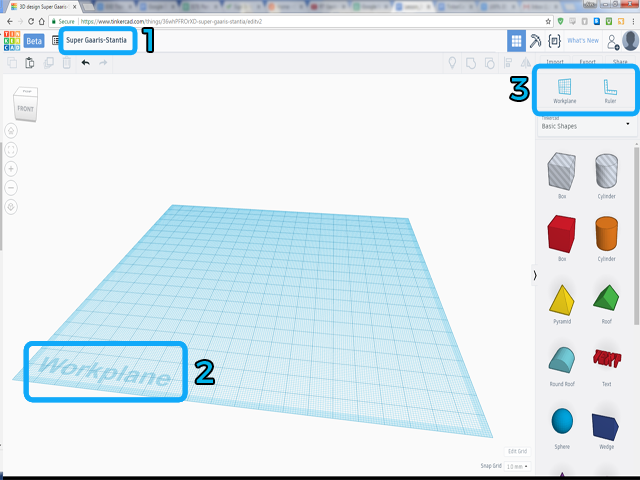640x480 pixels.
Task: Click the shapes panel vertical scrollbar
Action: (x=636, y=236)
